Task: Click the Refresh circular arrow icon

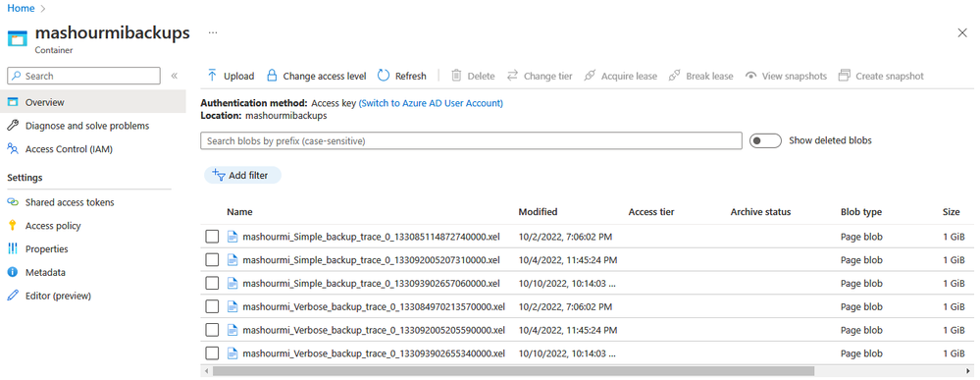Action: [x=384, y=76]
